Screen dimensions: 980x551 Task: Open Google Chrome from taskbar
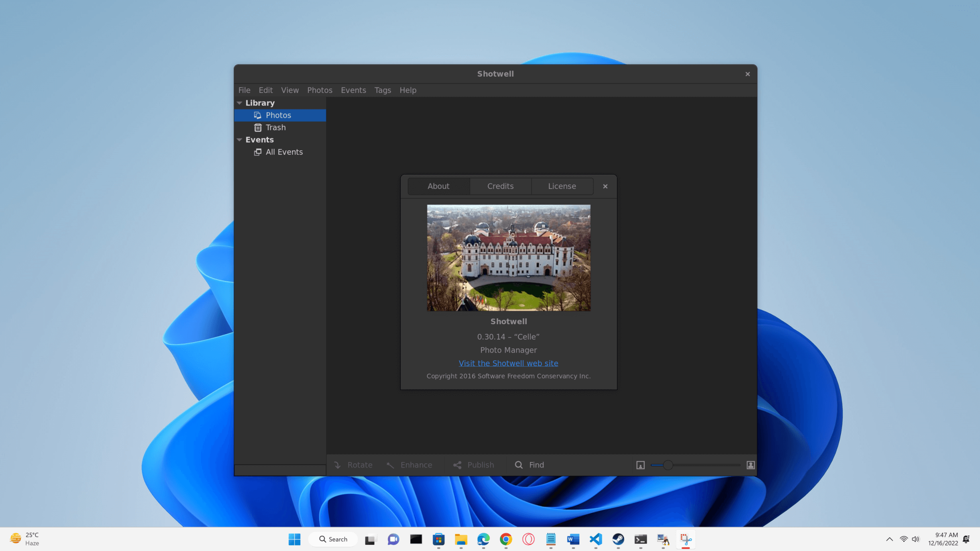pyautogui.click(x=506, y=539)
